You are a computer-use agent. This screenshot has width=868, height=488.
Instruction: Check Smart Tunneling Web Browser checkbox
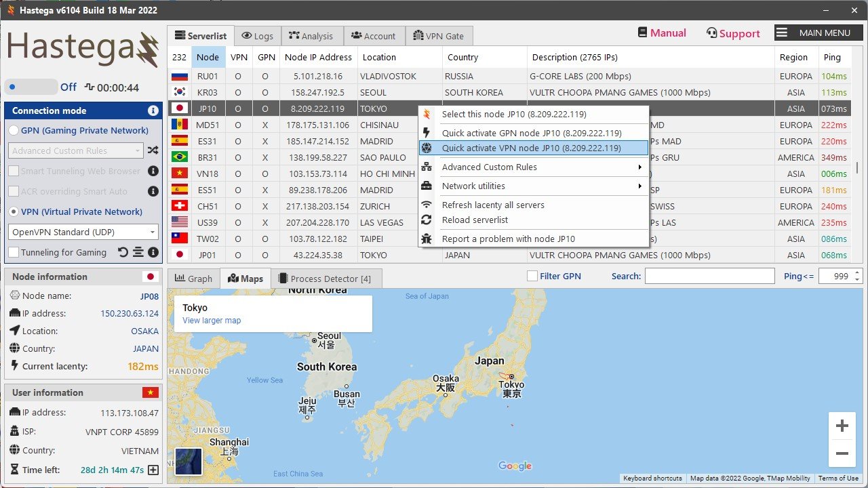click(x=14, y=171)
